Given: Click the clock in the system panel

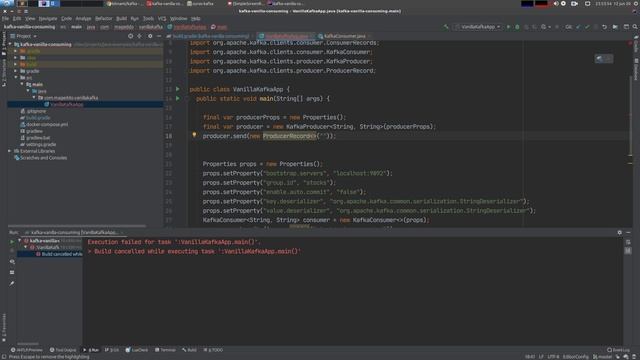Looking at the screenshot, I should [x=613, y=4].
